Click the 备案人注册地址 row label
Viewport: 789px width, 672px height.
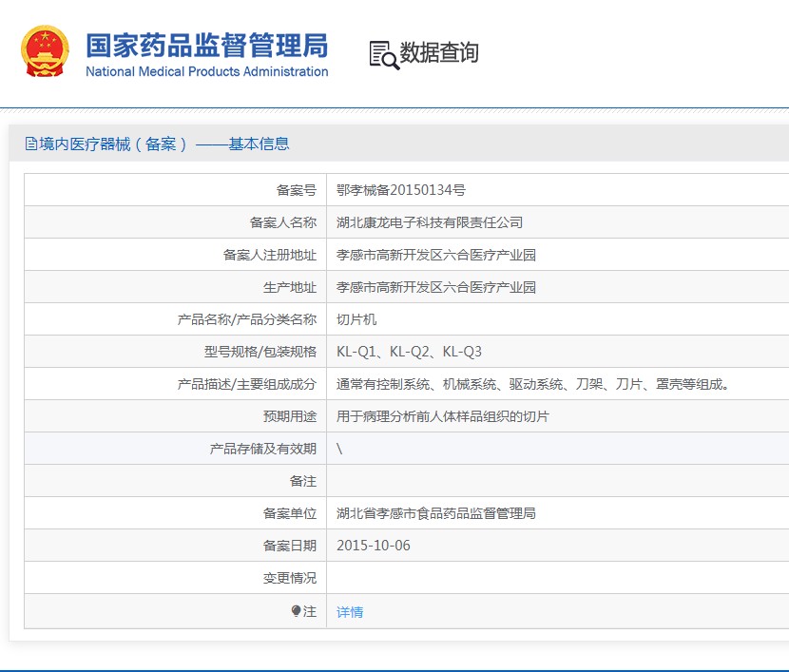coord(270,255)
